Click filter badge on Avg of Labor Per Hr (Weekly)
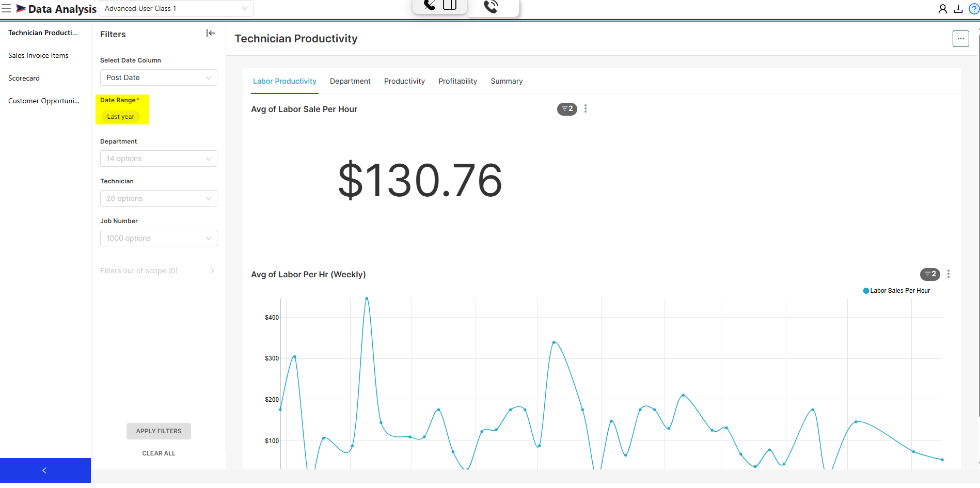Viewport: 980px width, 488px height. point(930,274)
